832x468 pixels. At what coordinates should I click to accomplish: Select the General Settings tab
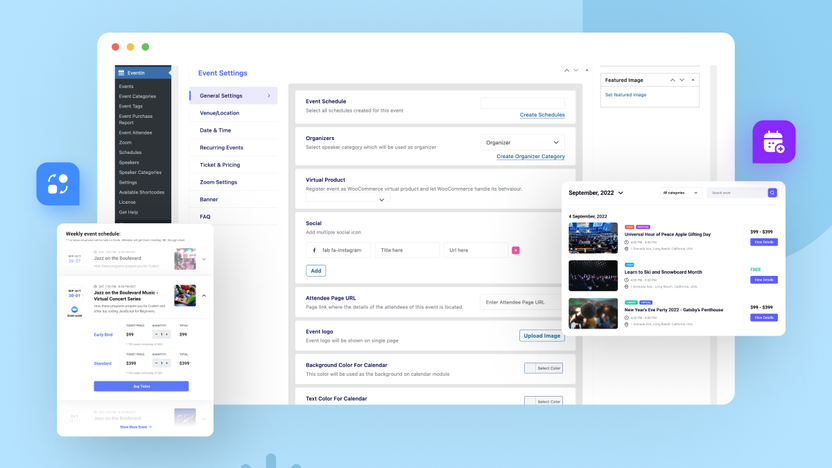click(x=233, y=96)
